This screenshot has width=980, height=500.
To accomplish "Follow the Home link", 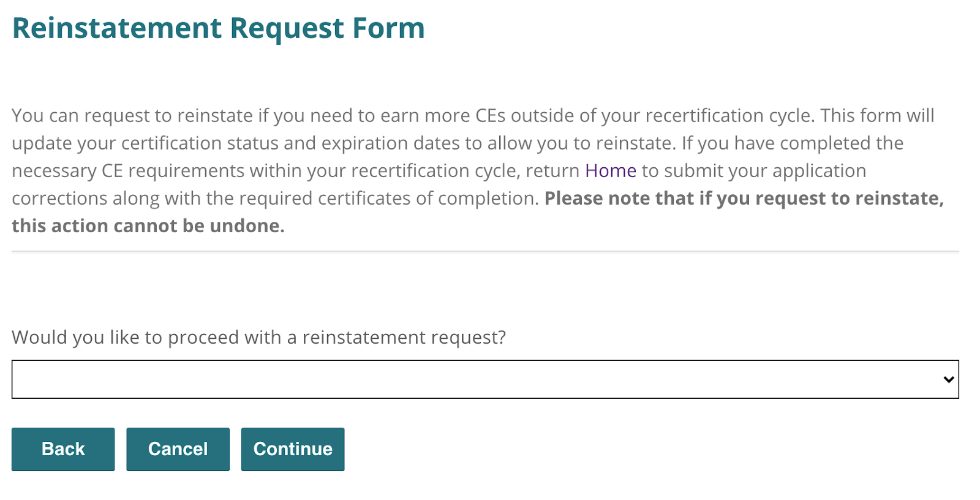I will pos(610,171).
